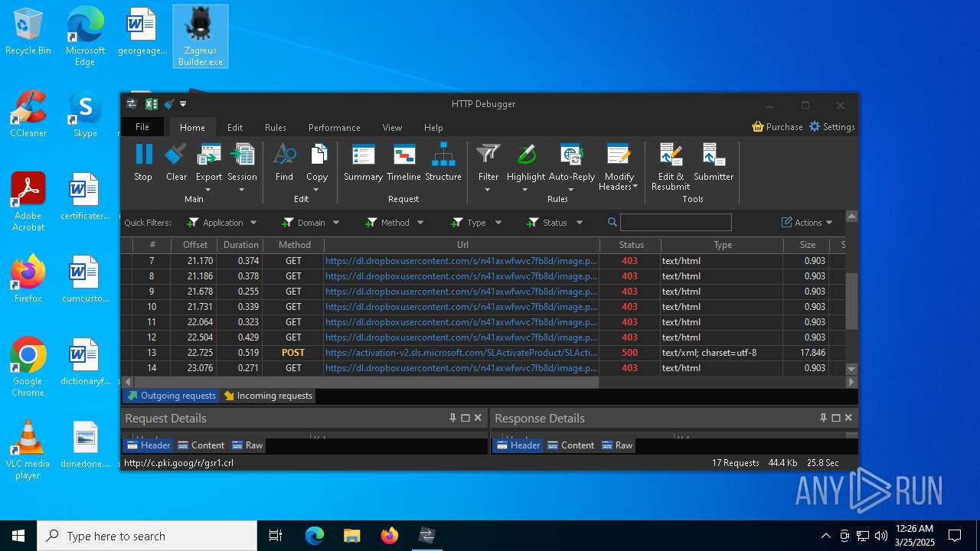Sort by the Duration column header
The height and width of the screenshot is (551, 980).
(x=241, y=245)
